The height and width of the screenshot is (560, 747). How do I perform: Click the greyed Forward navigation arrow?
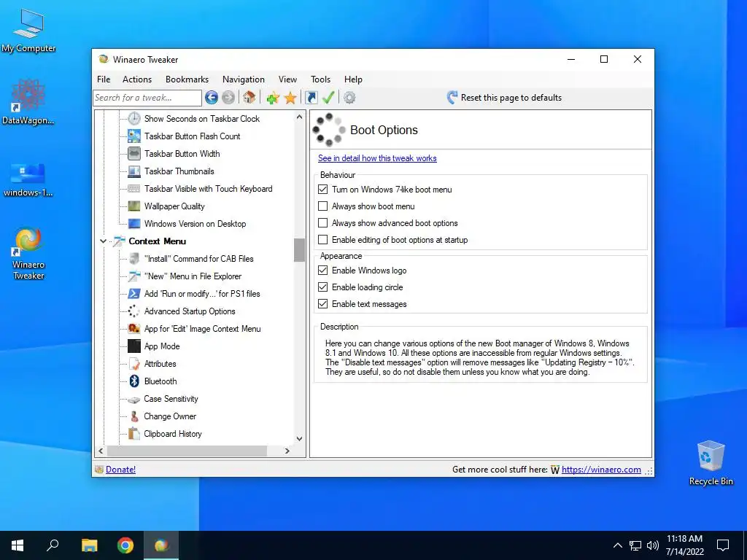point(228,98)
